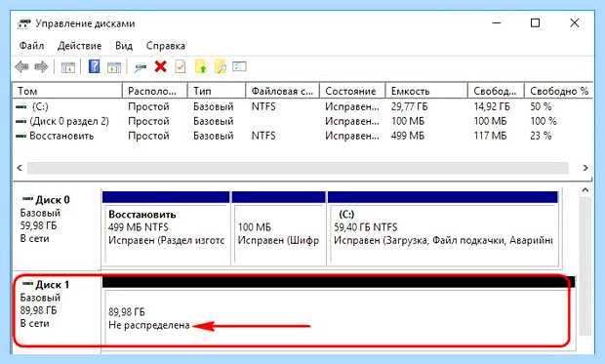Click the drive icon beside Диск 0 раздел 2

(x=21, y=121)
